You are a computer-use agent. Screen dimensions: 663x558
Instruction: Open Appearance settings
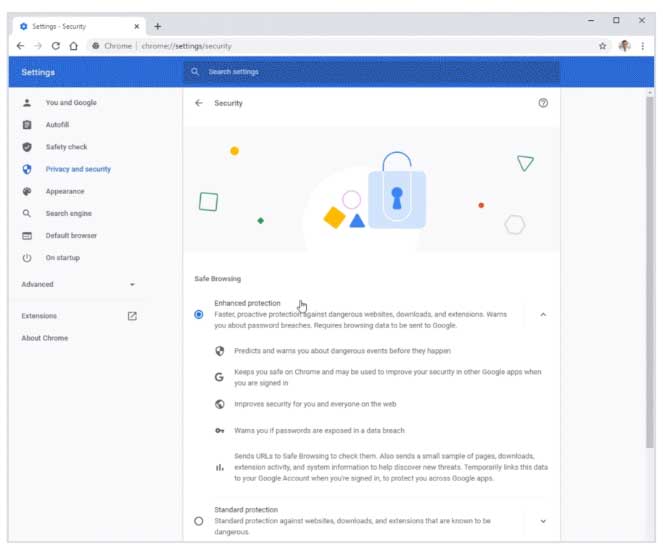(65, 191)
